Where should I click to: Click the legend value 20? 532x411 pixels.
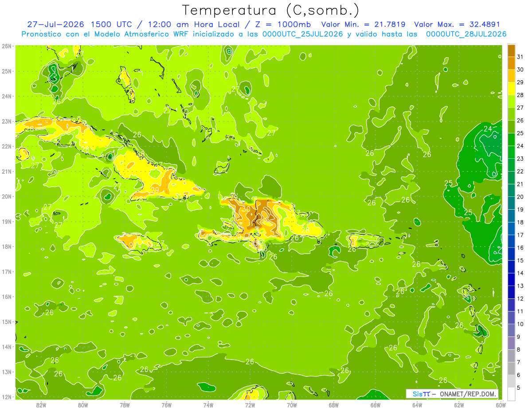point(520,197)
